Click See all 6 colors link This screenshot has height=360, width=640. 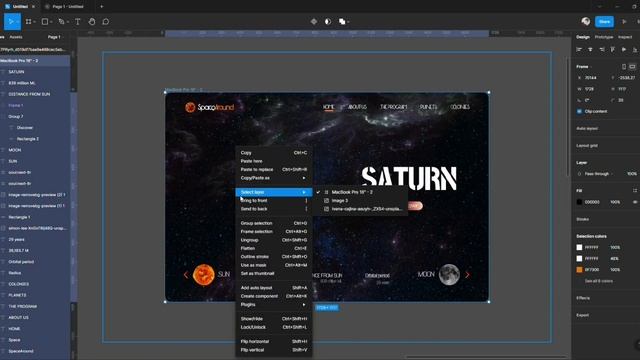click(x=598, y=281)
